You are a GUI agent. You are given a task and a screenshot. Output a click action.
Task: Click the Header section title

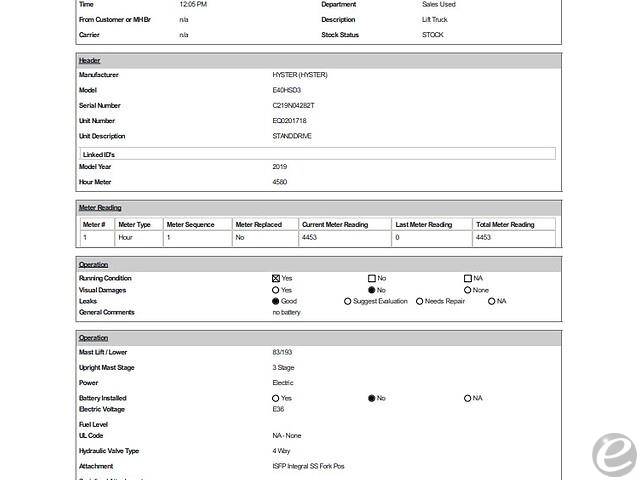[89, 60]
